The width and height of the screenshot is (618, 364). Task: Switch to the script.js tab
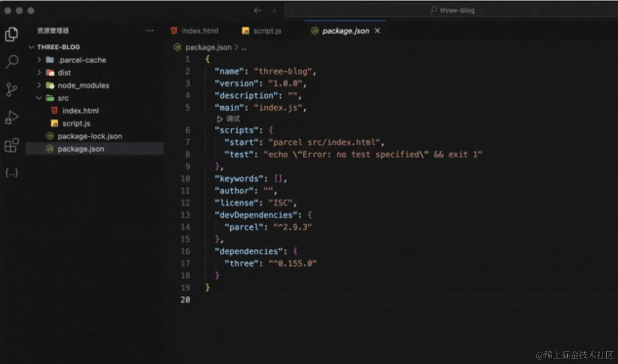[262, 31]
